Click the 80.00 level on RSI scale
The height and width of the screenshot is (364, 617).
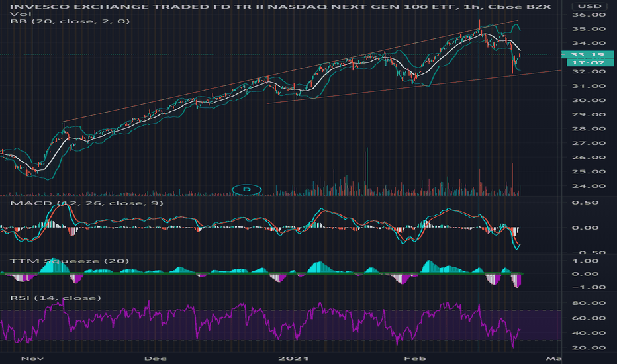[589, 303]
